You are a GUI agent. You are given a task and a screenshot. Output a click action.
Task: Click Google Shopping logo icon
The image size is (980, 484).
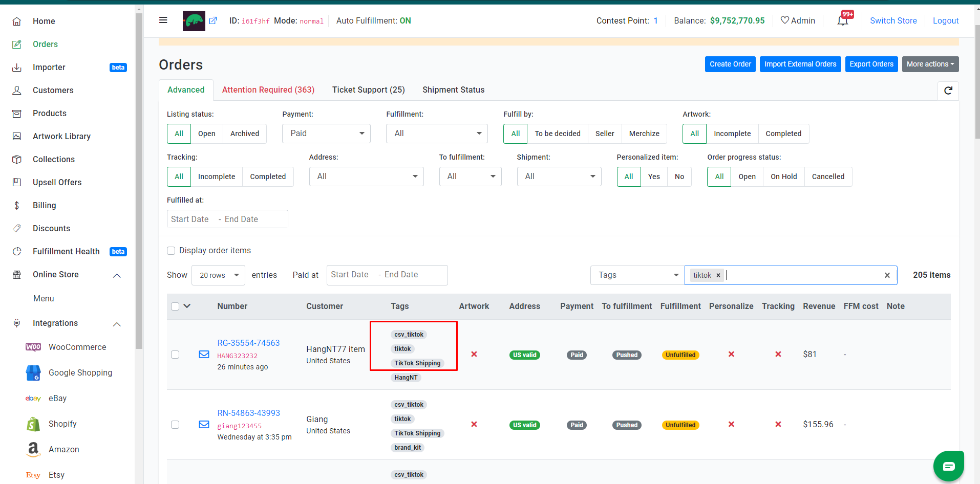tap(33, 373)
